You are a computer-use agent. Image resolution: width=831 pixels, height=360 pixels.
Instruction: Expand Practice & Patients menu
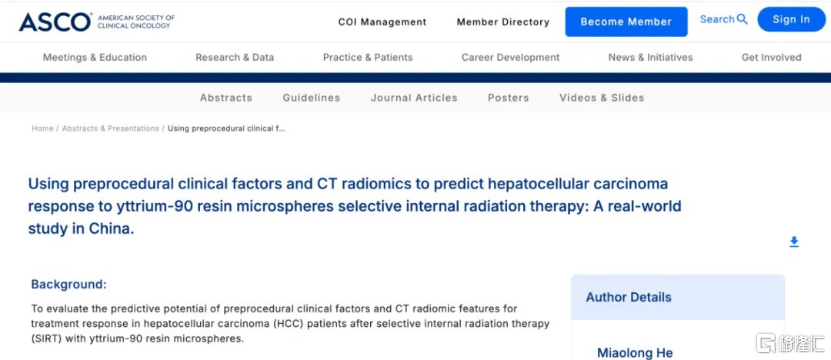point(368,57)
